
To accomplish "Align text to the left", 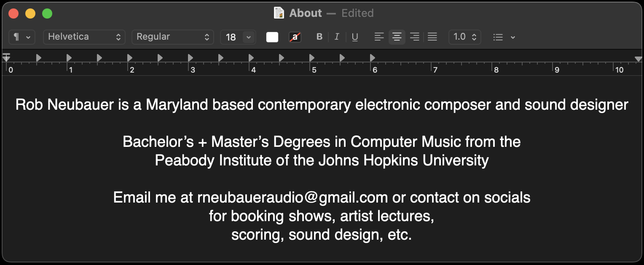I will [x=379, y=37].
